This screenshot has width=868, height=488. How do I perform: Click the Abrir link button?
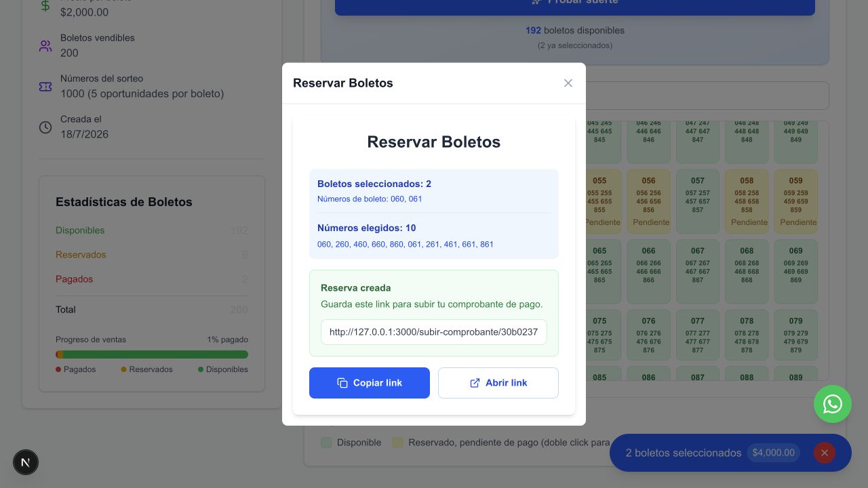click(x=498, y=383)
